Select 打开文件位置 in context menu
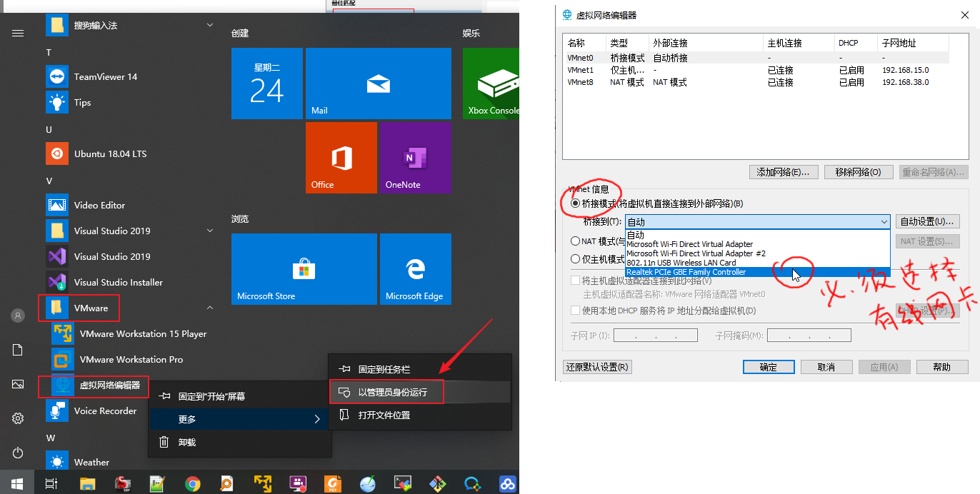This screenshot has height=494, width=980. tap(420, 415)
